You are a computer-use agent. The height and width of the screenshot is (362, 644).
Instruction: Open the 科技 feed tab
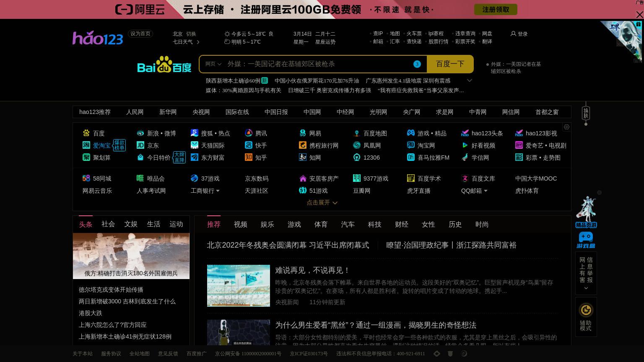click(375, 225)
